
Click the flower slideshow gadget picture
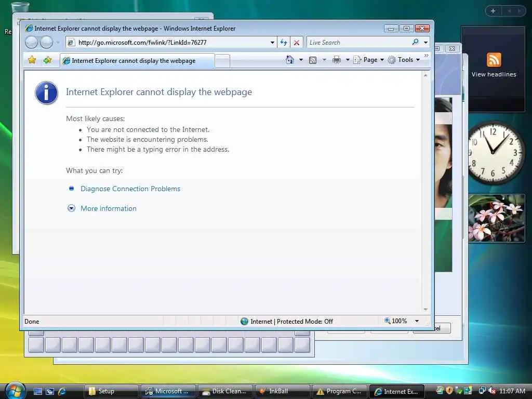(497, 218)
